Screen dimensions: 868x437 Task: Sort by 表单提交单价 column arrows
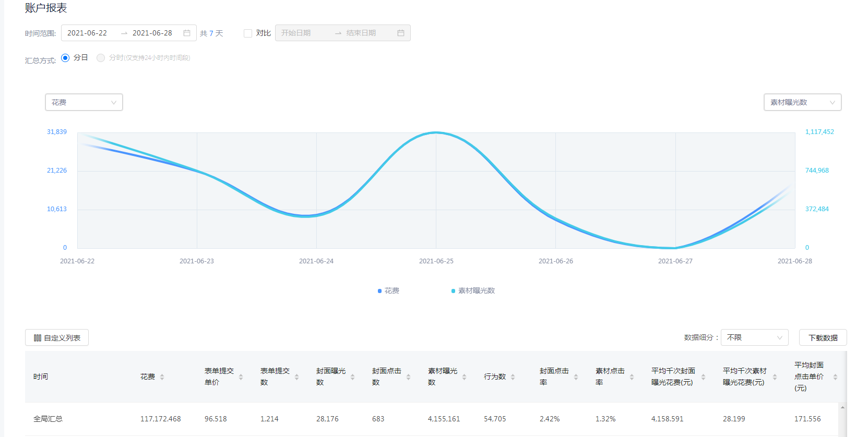point(241,377)
